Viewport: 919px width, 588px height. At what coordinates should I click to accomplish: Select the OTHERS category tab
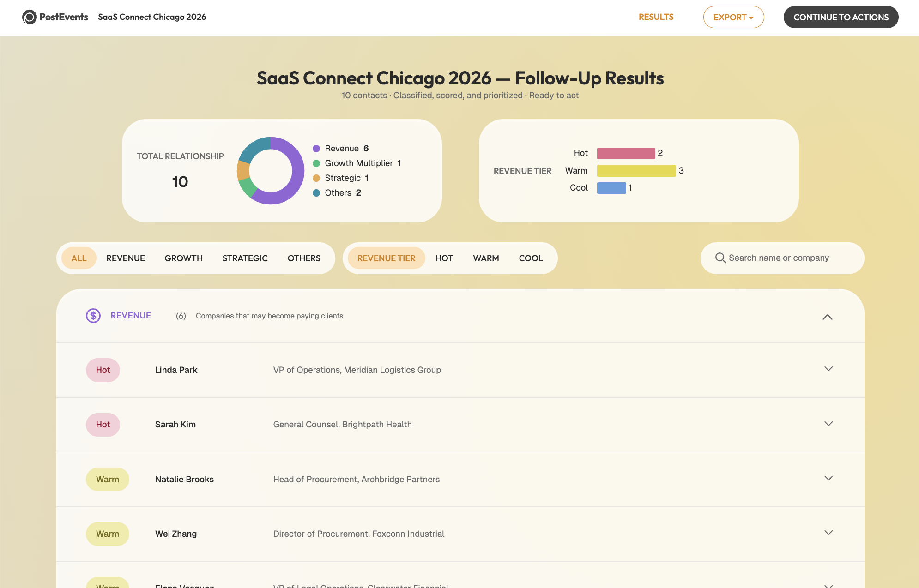tap(303, 258)
